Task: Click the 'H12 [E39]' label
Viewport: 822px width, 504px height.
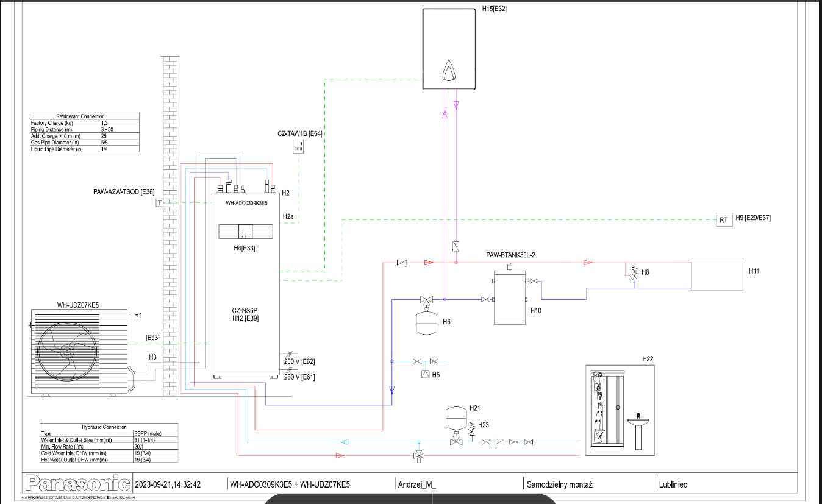Action: pos(245,319)
